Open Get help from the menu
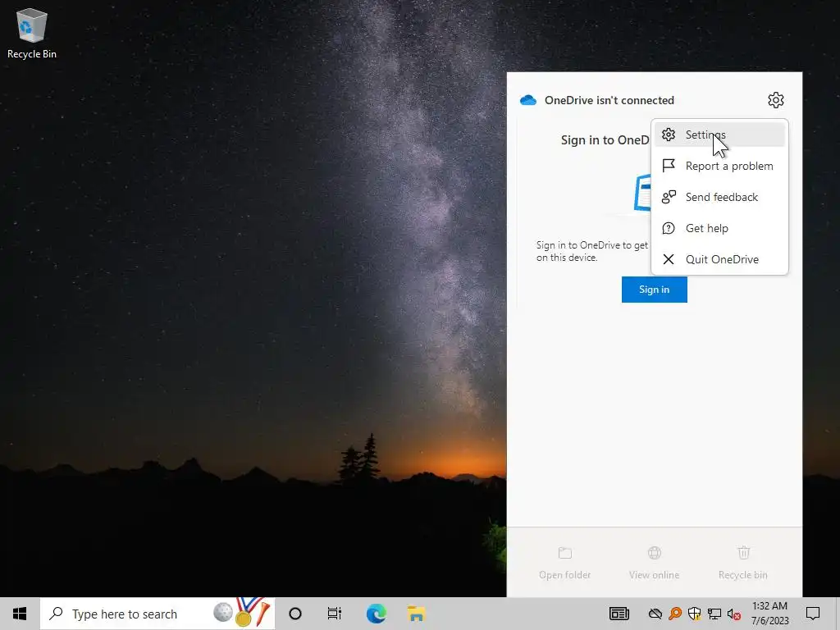 tap(719, 228)
